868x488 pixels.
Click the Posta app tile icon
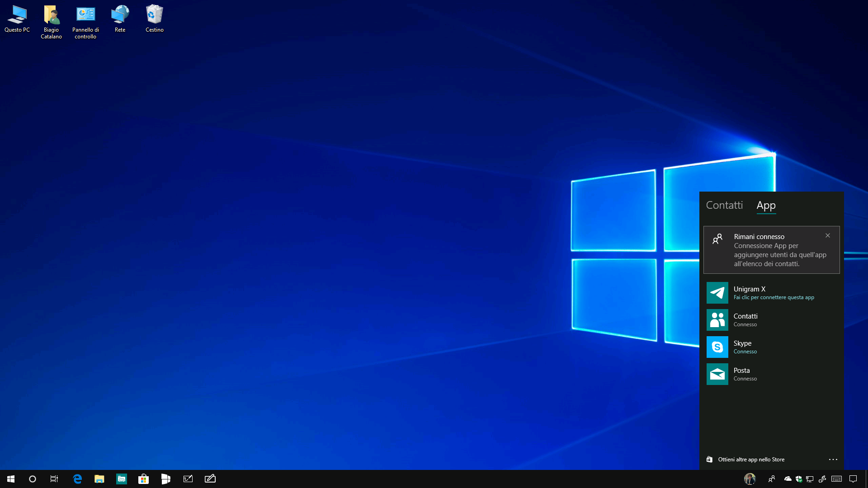[x=717, y=374]
